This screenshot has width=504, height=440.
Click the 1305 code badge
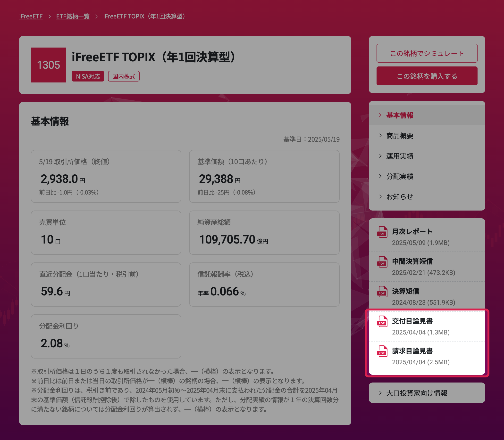[48, 65]
